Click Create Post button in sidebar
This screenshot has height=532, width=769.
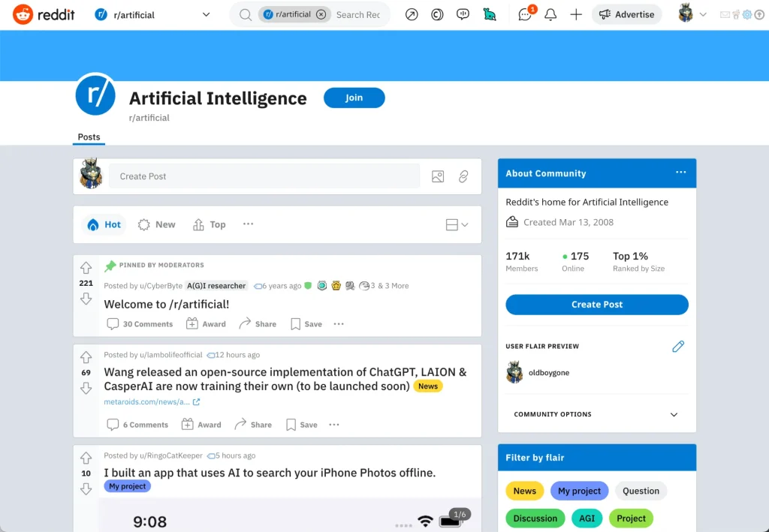(x=596, y=305)
